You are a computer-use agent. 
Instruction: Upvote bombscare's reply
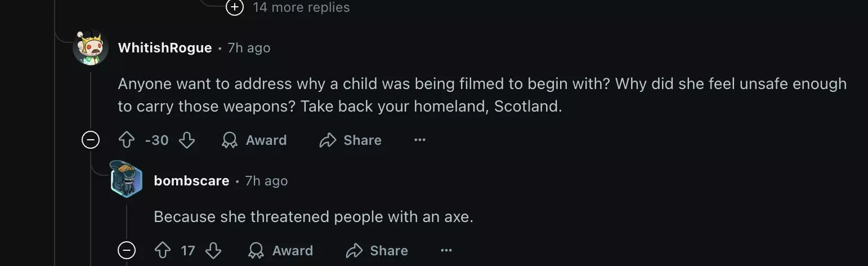coord(163,250)
